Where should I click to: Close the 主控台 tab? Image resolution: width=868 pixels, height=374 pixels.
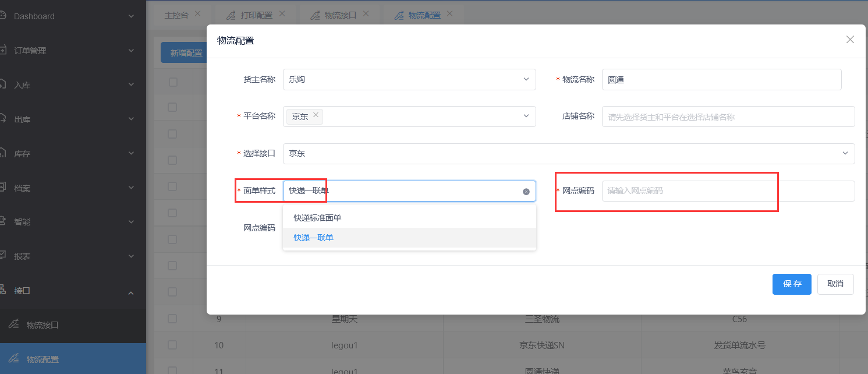tap(197, 13)
